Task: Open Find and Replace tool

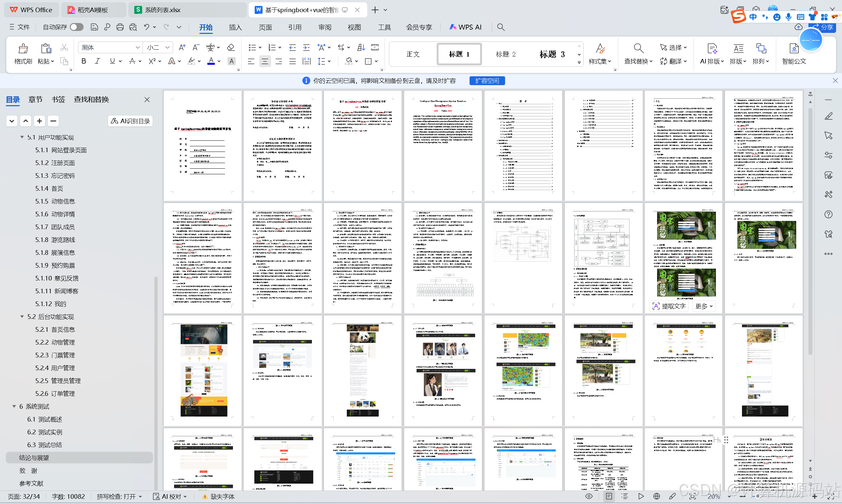Action: [638, 54]
